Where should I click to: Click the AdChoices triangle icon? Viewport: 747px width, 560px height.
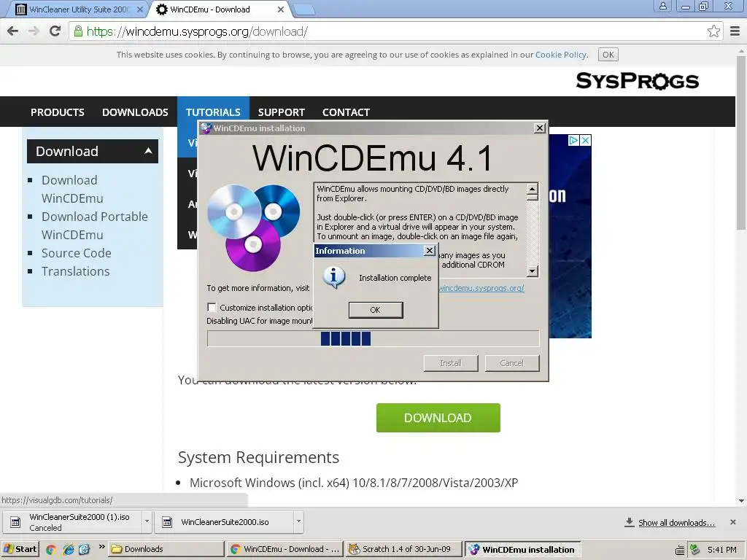click(x=573, y=141)
